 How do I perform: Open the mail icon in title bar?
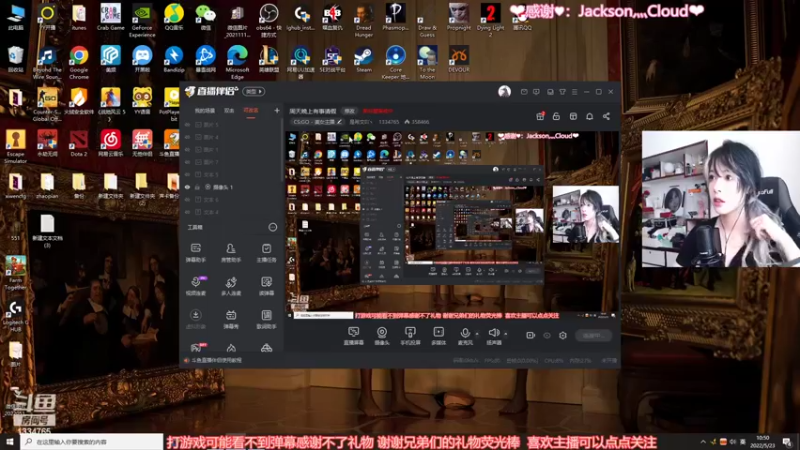click(x=524, y=92)
